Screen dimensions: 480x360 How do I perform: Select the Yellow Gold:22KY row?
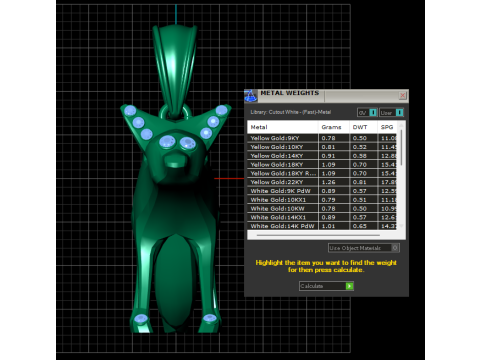(322, 182)
